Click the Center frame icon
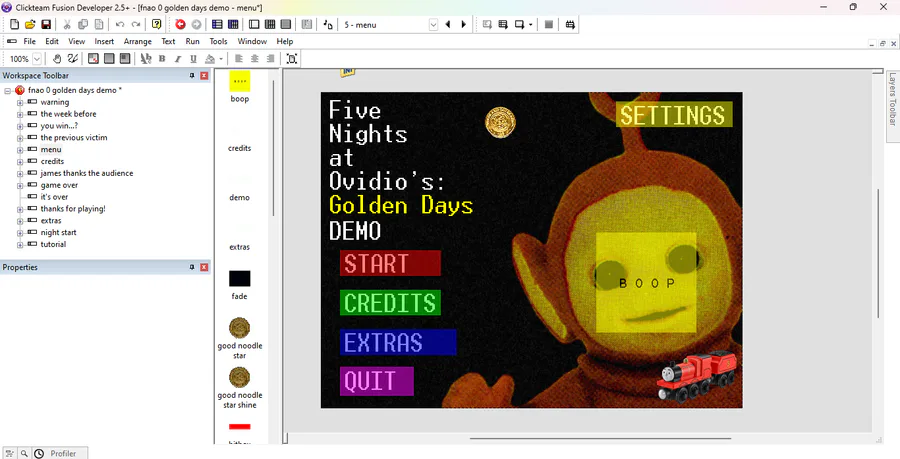 point(292,59)
